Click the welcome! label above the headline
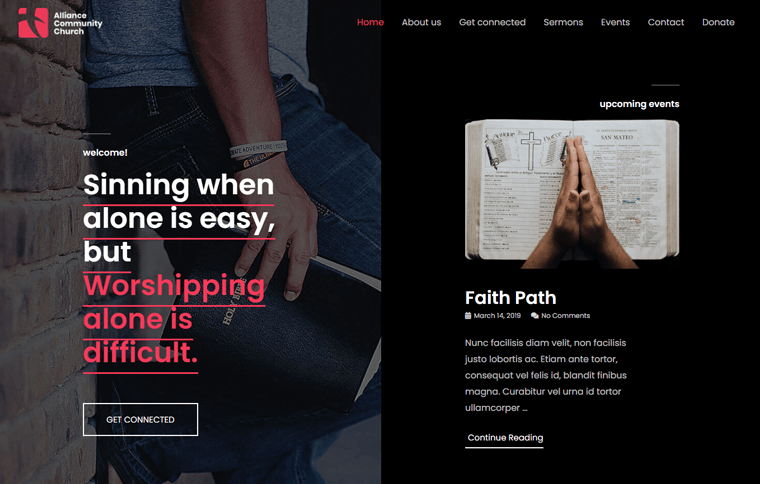The width and height of the screenshot is (760, 484). [x=105, y=153]
